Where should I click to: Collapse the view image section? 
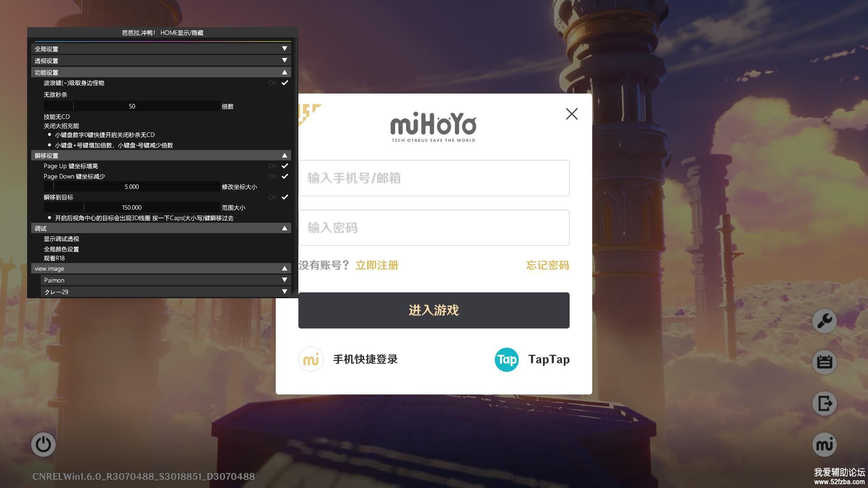pyautogui.click(x=161, y=268)
